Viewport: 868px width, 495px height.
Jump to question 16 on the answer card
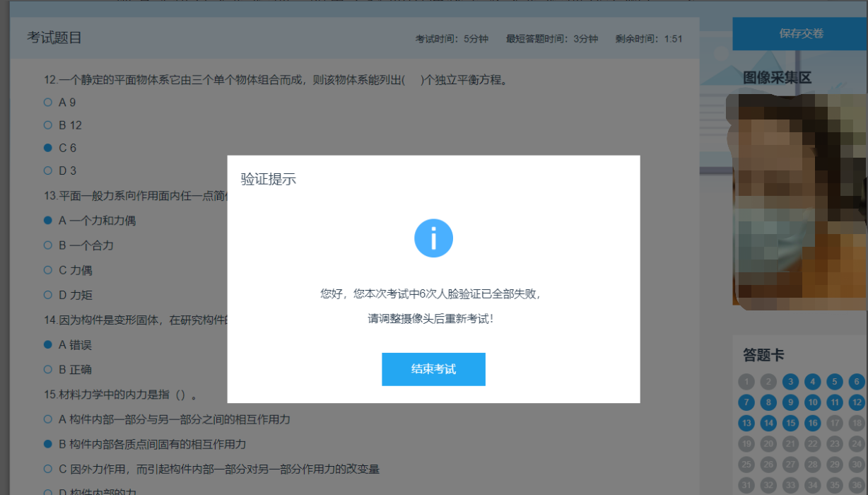(812, 424)
